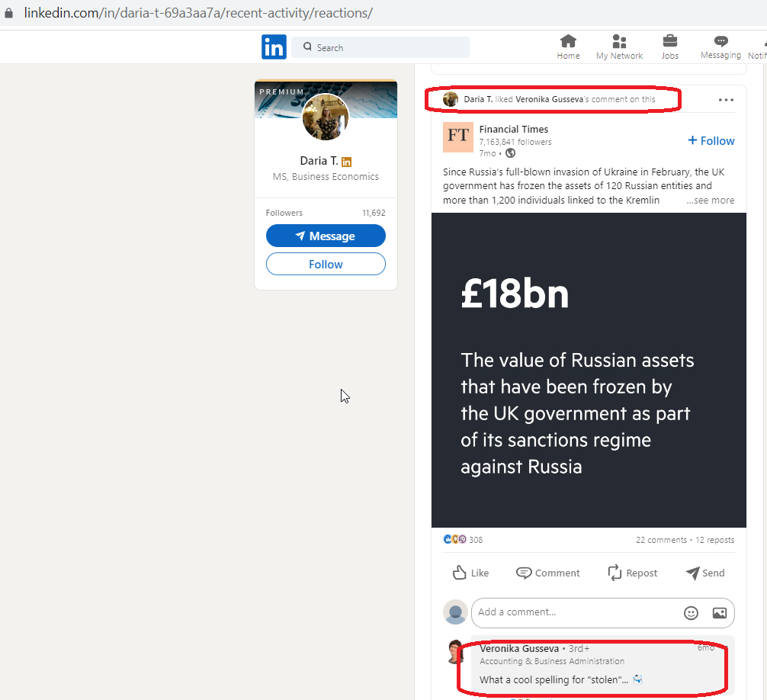
Task: Click the Daria T. name in profile card
Action: tap(319, 160)
